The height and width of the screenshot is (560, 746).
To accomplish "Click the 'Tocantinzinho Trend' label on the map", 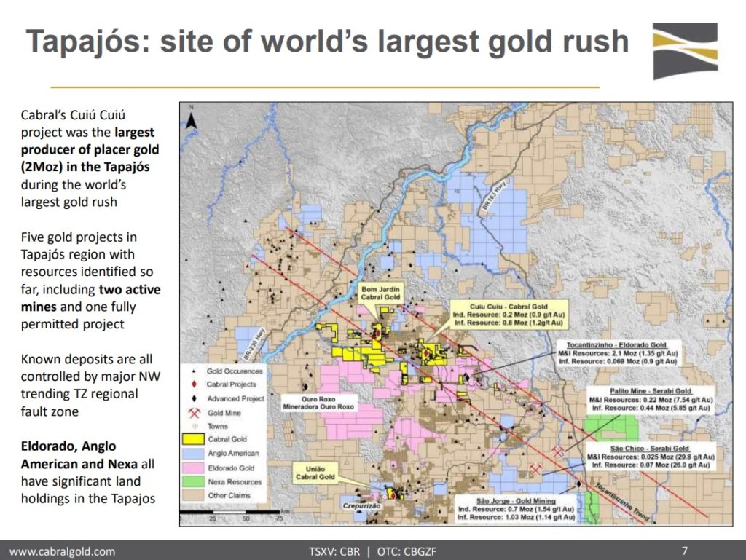I will tap(621, 502).
